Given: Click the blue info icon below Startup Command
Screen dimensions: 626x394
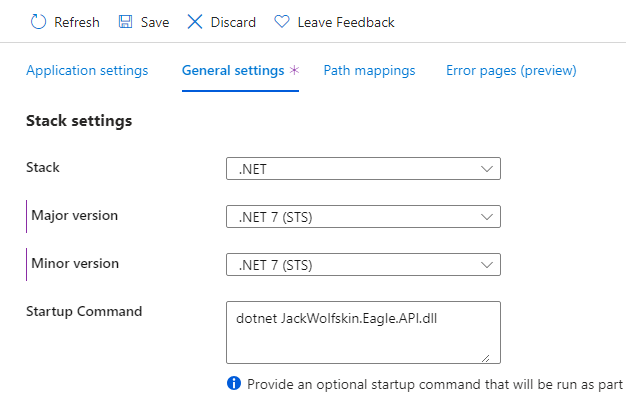Looking at the screenshot, I should click(x=234, y=383).
